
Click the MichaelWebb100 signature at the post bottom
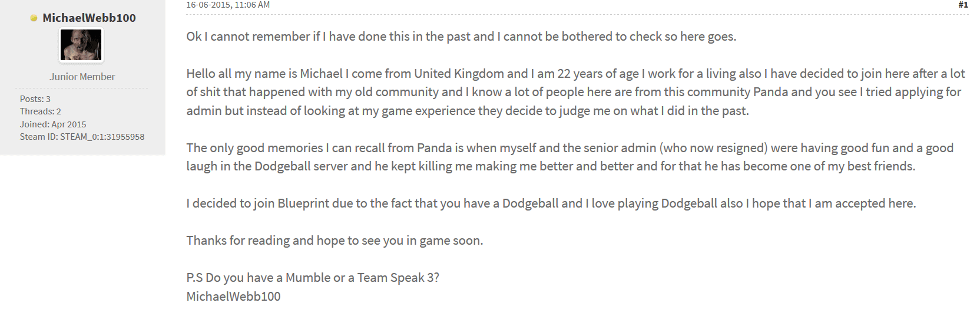(233, 297)
